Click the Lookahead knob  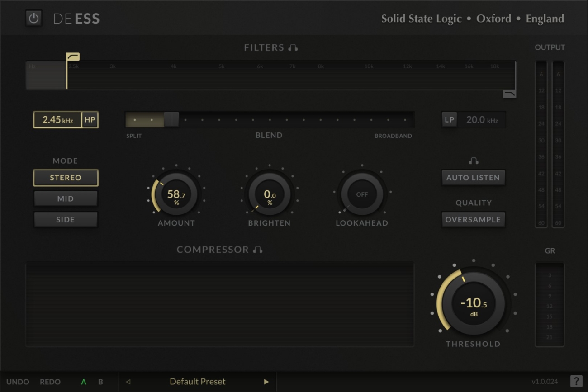(362, 194)
